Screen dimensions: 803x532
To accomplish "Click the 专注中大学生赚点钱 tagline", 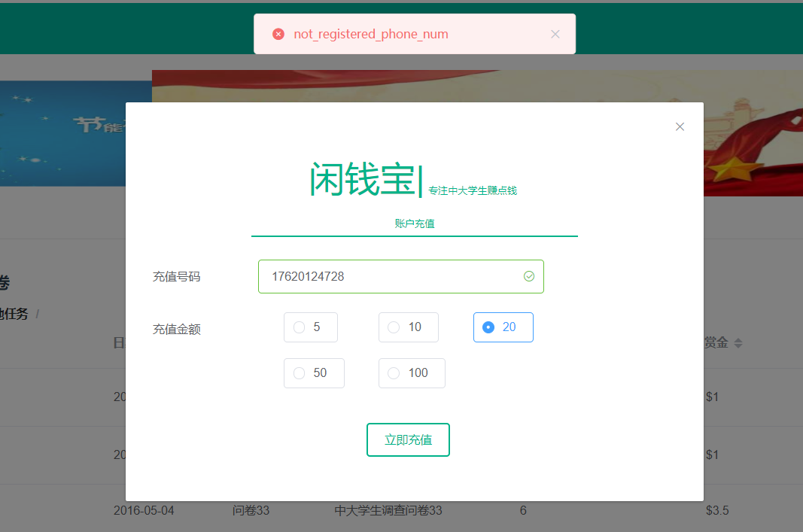I will click(x=473, y=190).
